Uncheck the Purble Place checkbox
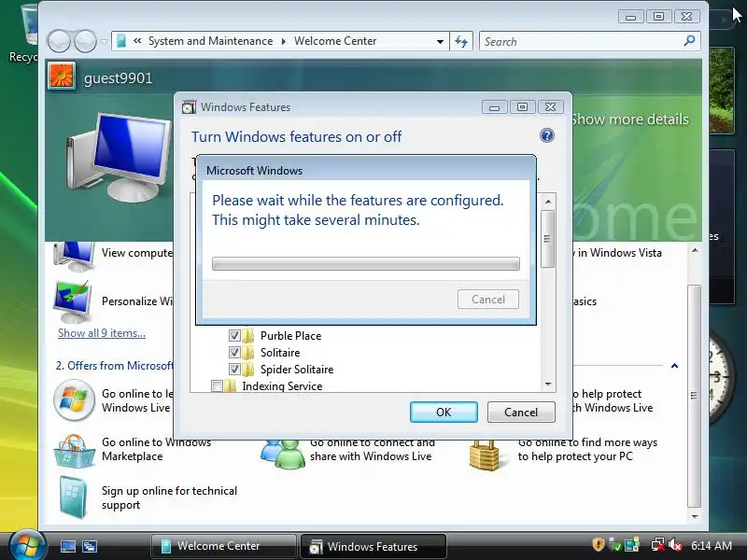The width and height of the screenshot is (747, 560). coord(234,336)
